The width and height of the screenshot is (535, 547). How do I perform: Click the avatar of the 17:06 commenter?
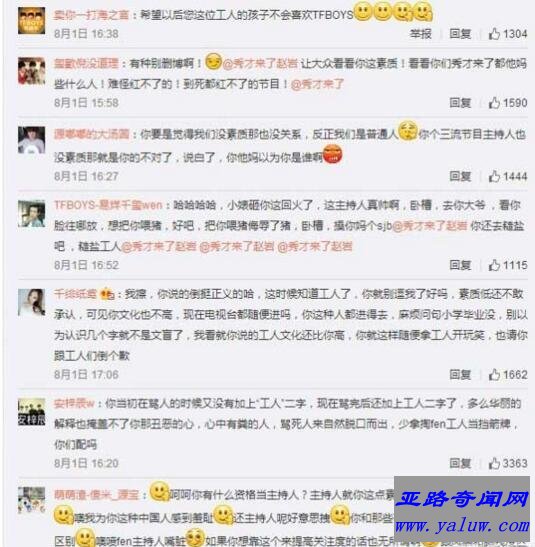tap(31, 302)
